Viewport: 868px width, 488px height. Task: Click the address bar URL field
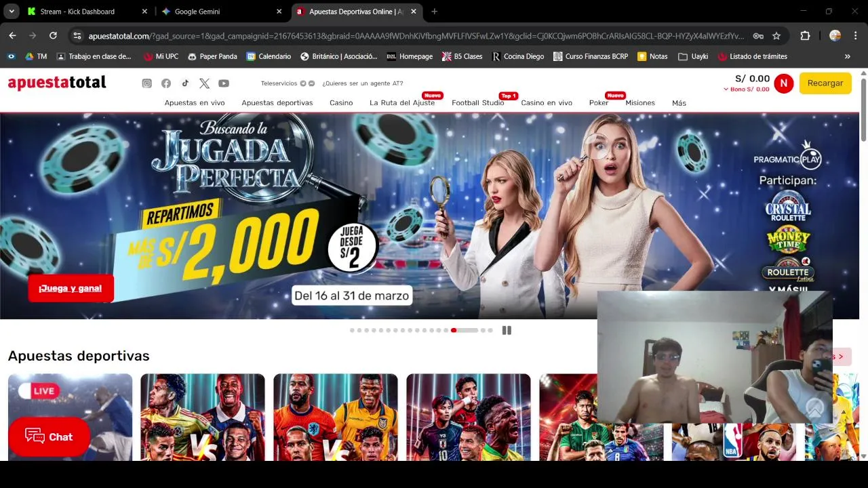pos(415,36)
